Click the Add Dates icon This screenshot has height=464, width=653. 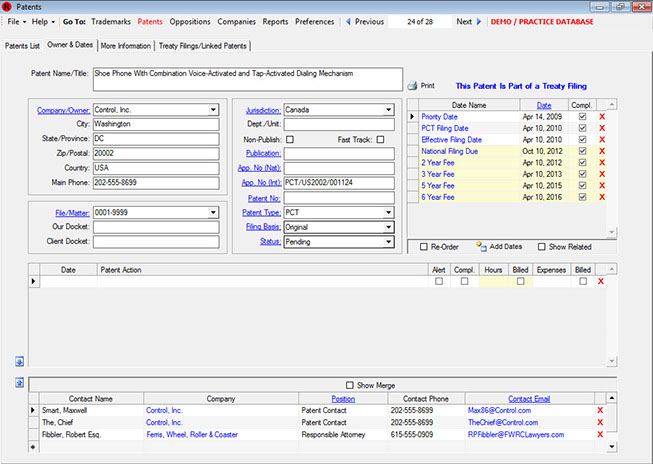(482, 246)
